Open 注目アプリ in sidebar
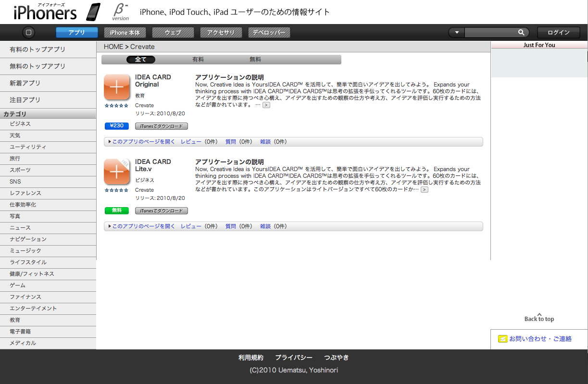 point(48,100)
